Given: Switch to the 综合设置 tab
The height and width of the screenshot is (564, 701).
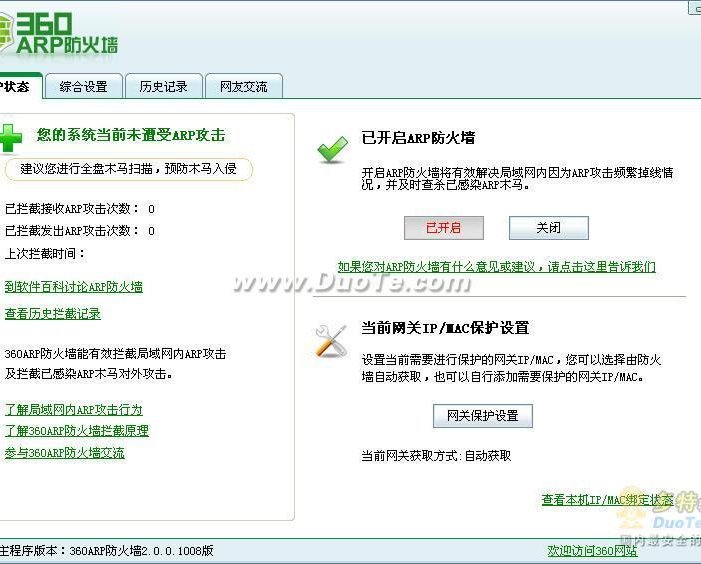Looking at the screenshot, I should click(x=84, y=86).
